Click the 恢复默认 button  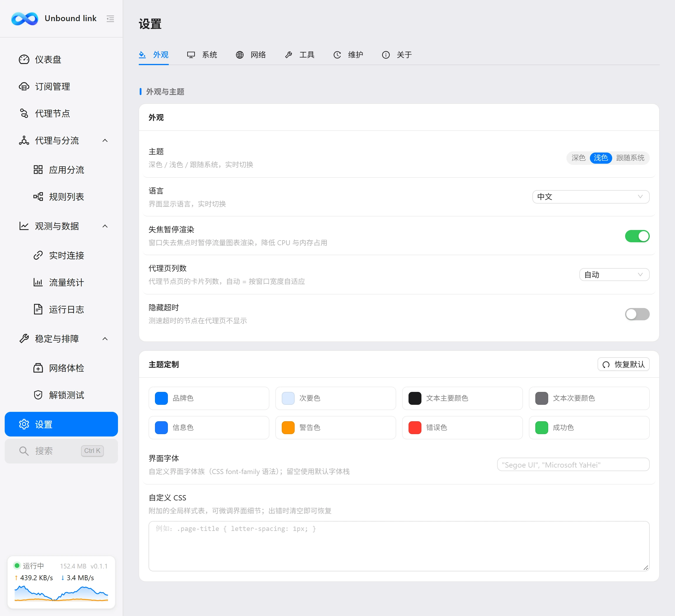point(623,364)
